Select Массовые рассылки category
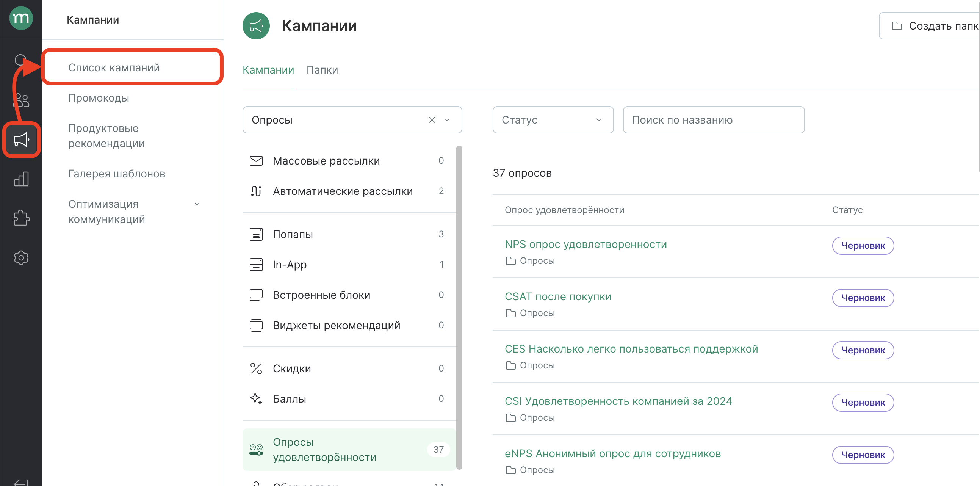980x486 pixels. click(x=349, y=161)
